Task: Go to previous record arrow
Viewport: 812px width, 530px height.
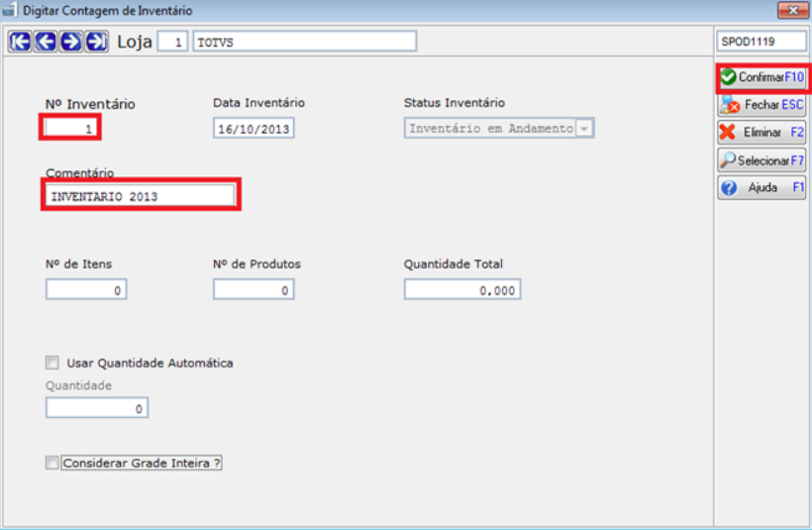Action: tap(46, 42)
